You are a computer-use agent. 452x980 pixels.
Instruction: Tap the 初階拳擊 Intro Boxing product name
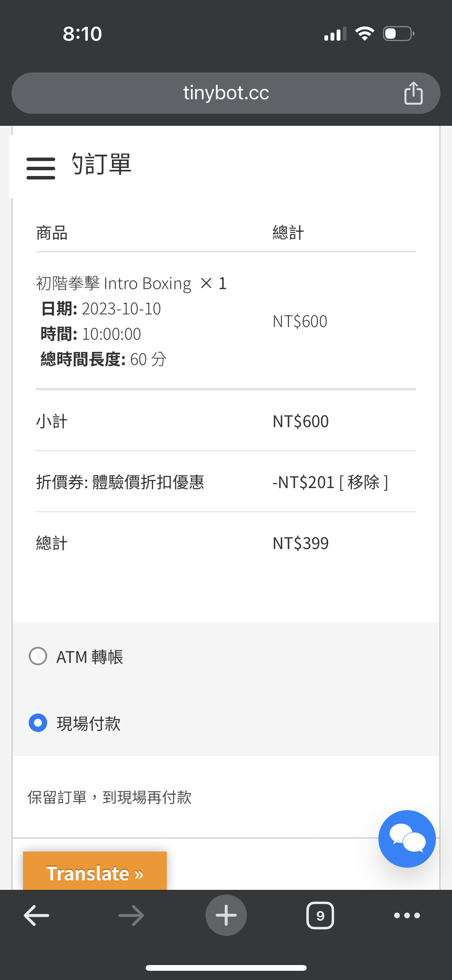pyautogui.click(x=114, y=284)
